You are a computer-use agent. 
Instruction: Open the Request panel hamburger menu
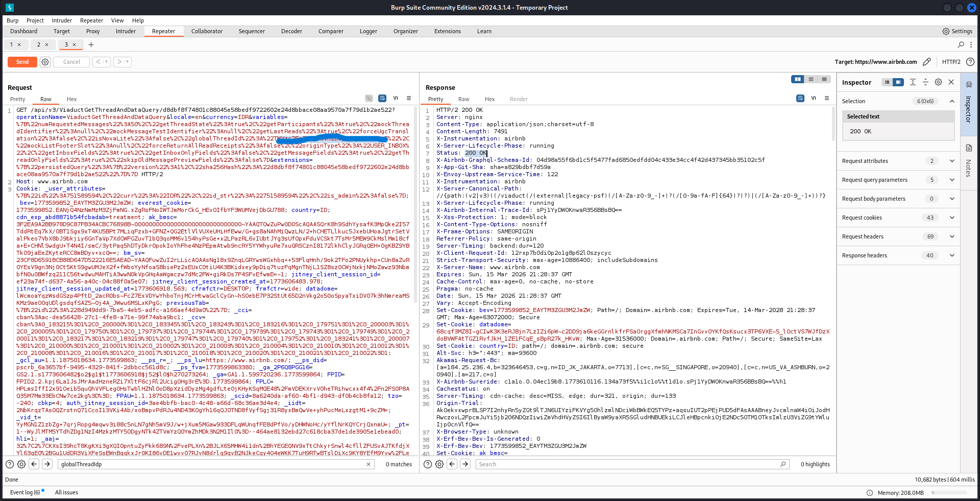[x=408, y=98]
